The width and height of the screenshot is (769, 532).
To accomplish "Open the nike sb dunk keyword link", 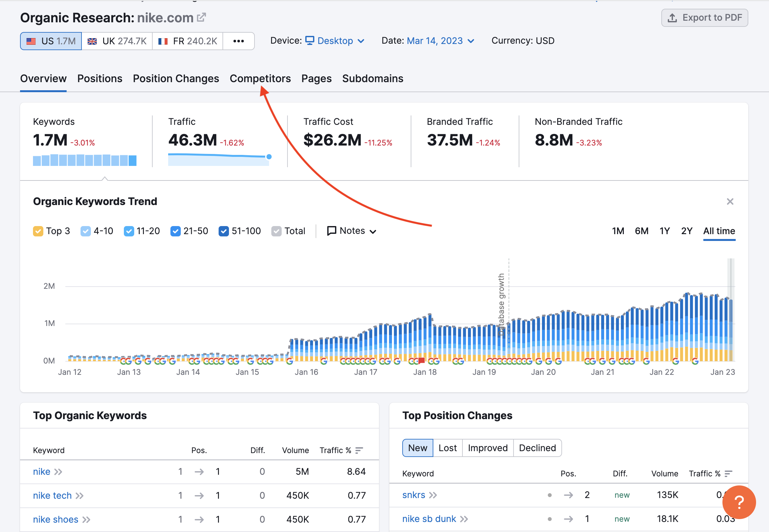I will click(429, 519).
